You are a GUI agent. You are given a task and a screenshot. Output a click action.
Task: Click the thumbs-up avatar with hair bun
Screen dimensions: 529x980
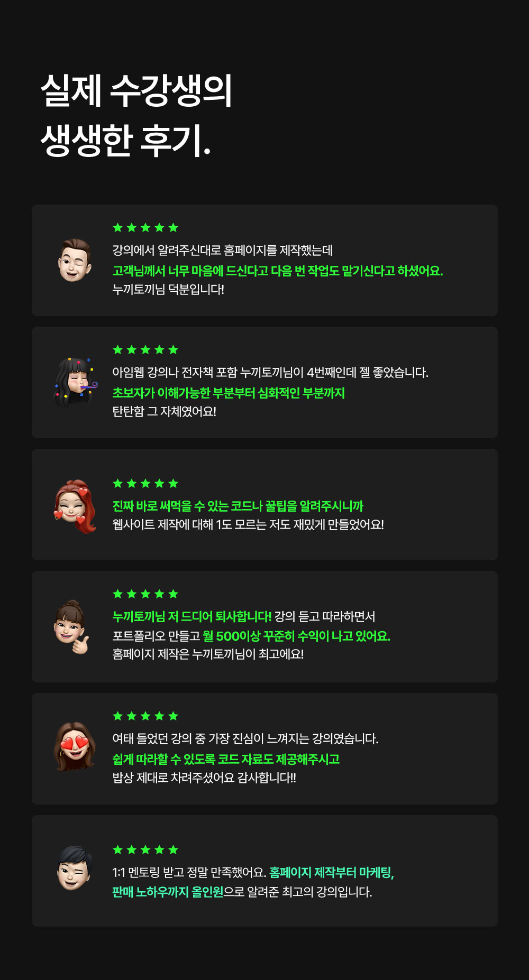pyautogui.click(x=72, y=627)
